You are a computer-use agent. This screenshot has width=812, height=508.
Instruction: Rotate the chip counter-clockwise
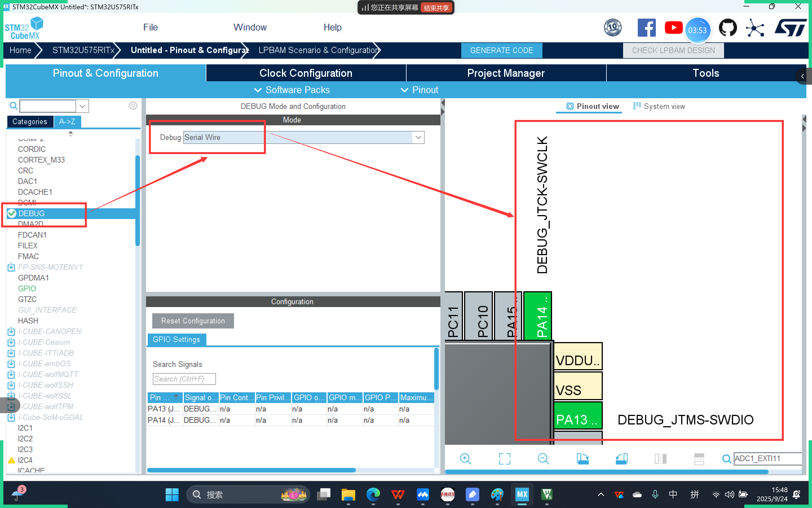pos(621,459)
